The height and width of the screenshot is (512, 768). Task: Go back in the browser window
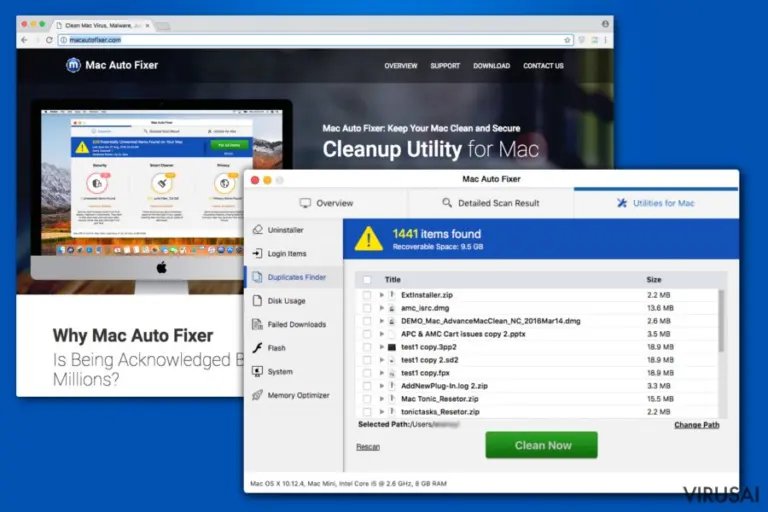(25, 40)
